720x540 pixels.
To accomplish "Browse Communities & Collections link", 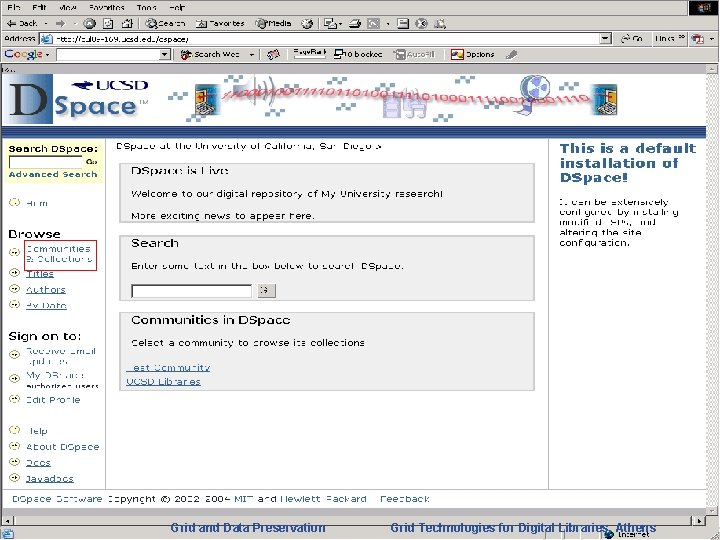I will (x=59, y=254).
